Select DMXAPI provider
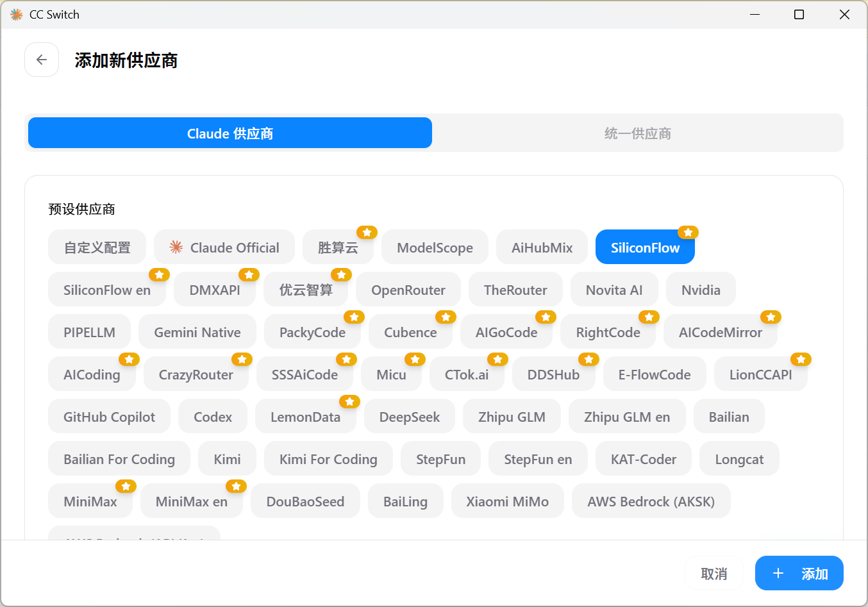868x607 pixels. (x=215, y=289)
